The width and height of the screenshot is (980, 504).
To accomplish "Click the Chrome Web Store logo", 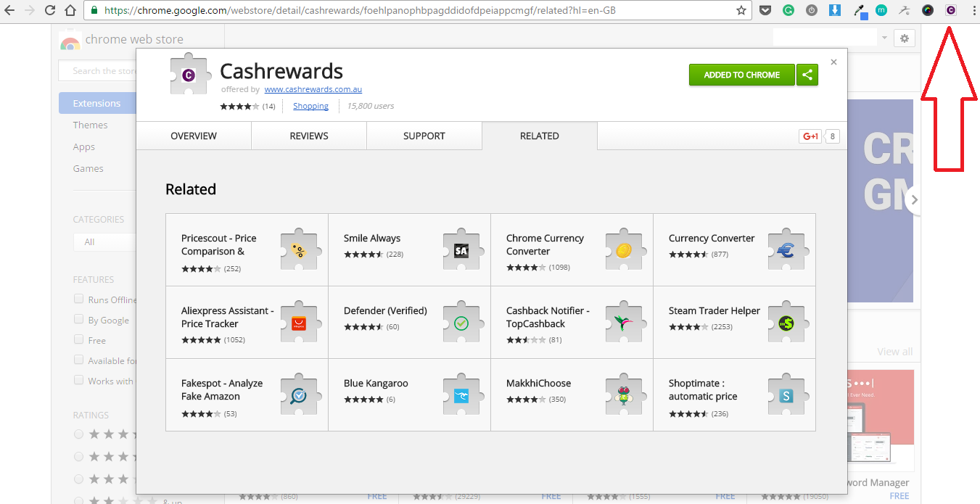I will [70, 43].
